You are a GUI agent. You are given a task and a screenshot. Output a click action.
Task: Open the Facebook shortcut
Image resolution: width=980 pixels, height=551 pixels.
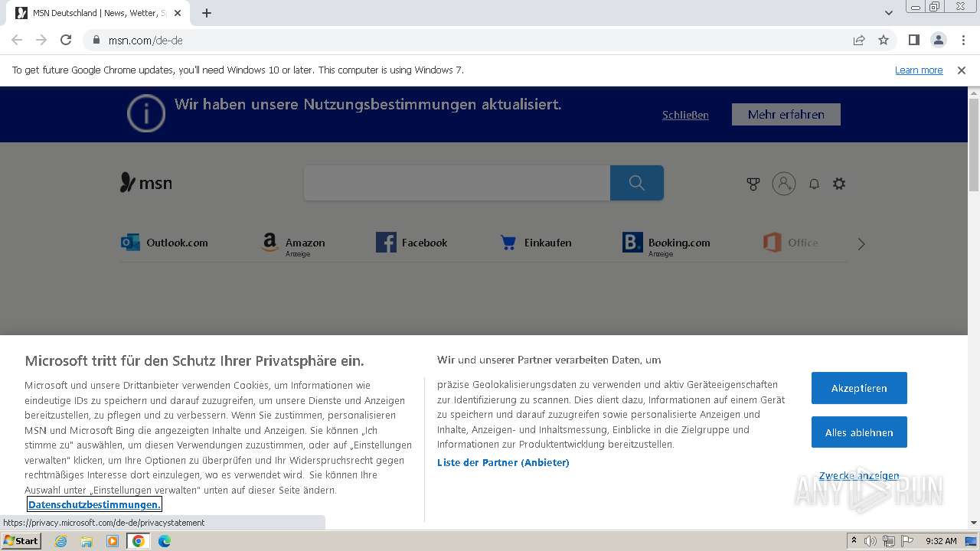(x=412, y=243)
